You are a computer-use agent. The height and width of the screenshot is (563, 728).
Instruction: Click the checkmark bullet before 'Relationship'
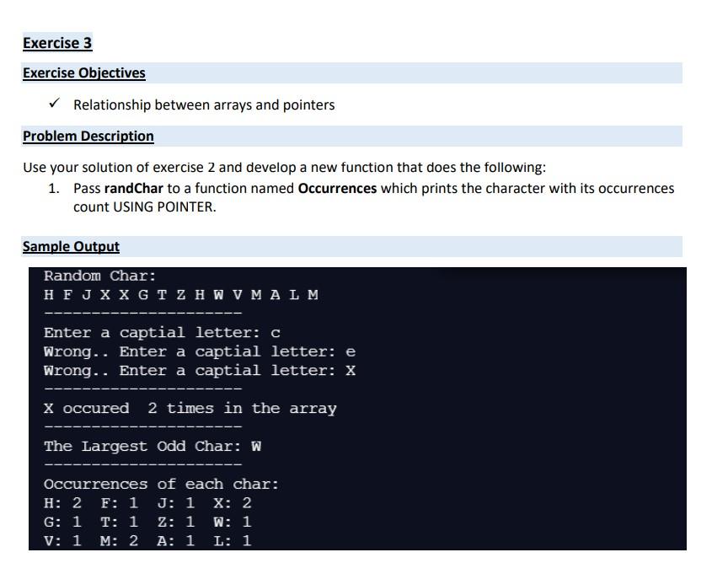tap(54, 103)
